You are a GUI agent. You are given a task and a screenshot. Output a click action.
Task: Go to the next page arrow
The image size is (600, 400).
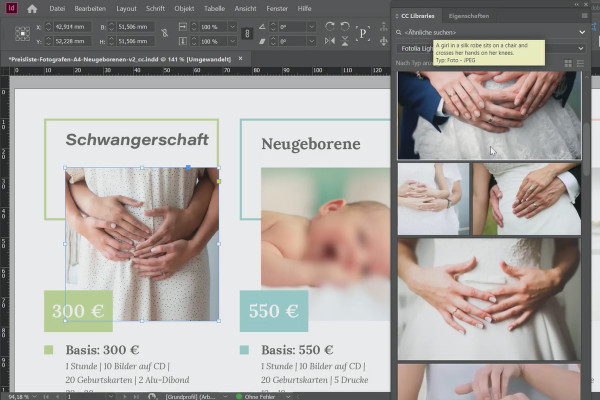coord(125,397)
